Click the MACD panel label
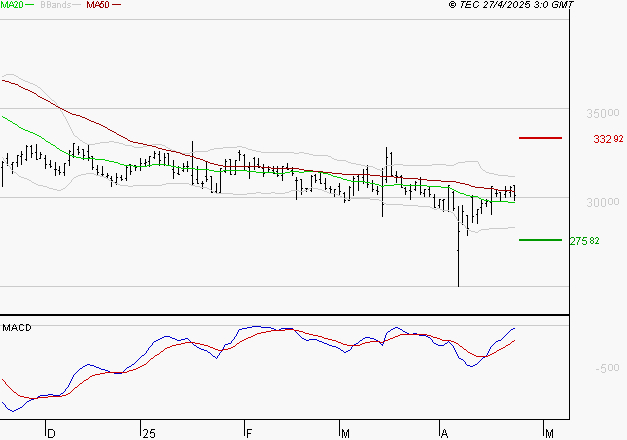Viewport: 627px width, 440px height. coord(17,328)
